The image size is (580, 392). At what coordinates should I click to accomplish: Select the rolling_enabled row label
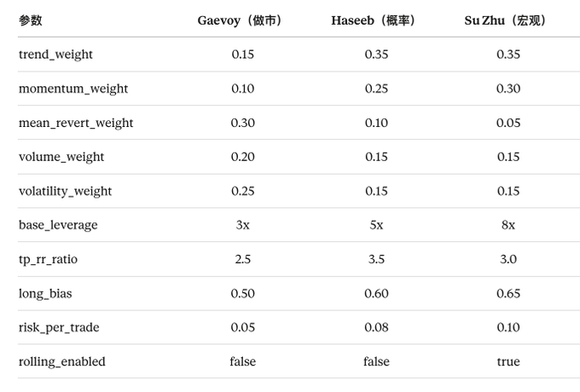61,361
